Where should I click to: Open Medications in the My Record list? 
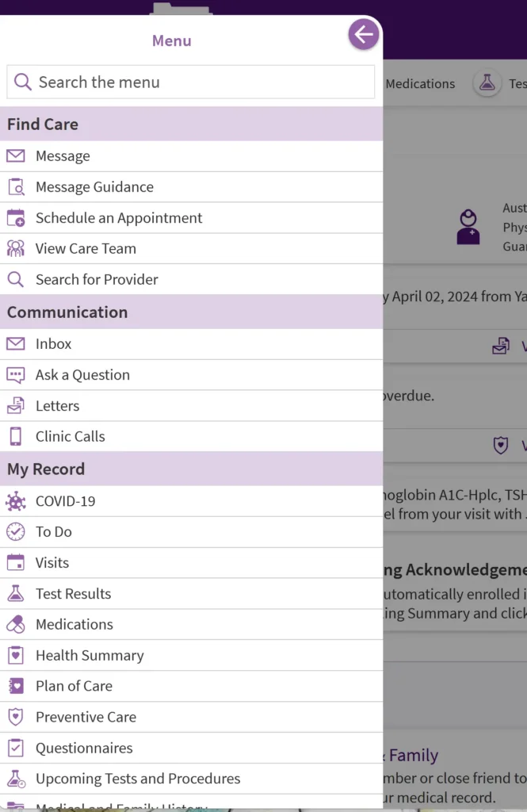pos(192,625)
